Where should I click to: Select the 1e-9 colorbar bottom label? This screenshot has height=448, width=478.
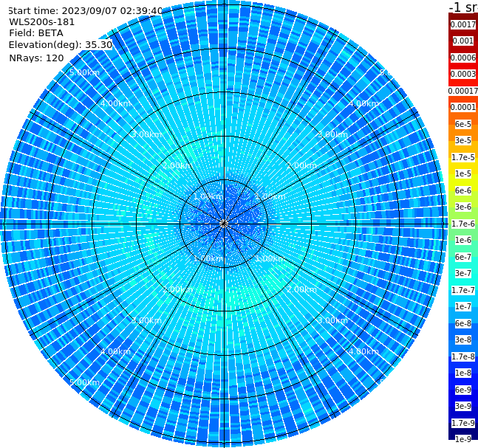click(463, 439)
